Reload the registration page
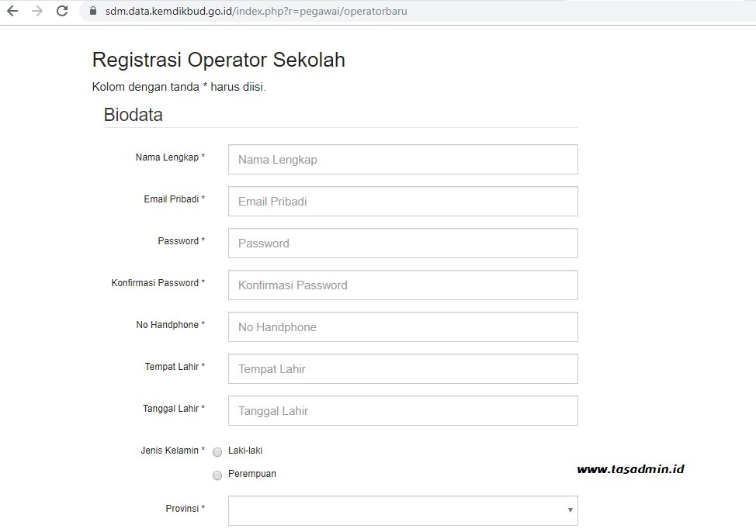756x532 pixels. click(x=61, y=12)
